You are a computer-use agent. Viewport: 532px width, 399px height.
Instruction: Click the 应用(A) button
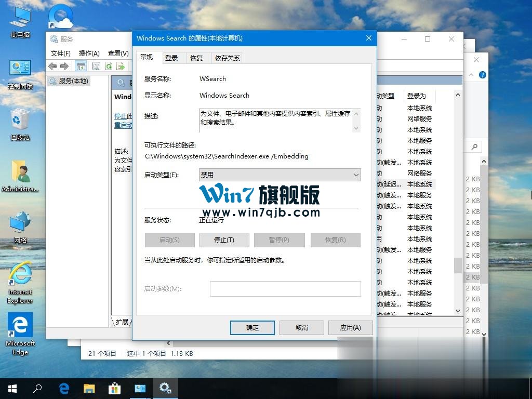(x=351, y=328)
